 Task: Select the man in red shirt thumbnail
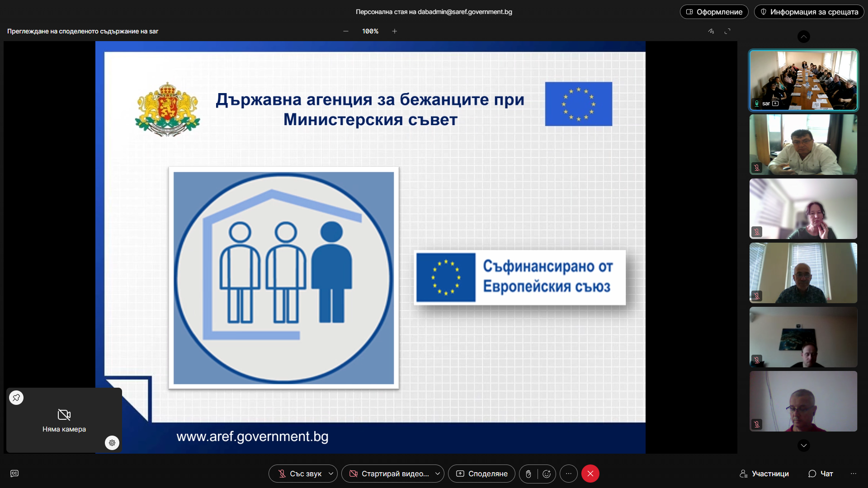[x=803, y=401]
